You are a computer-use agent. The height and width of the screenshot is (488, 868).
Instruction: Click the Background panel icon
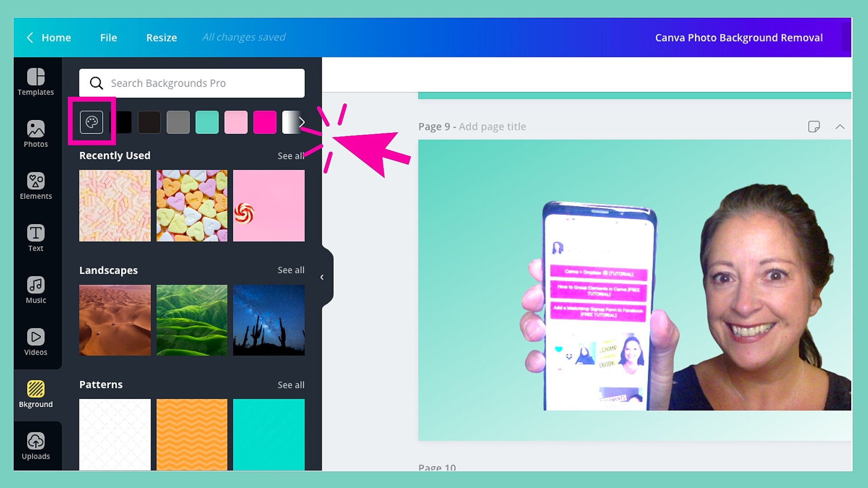(x=36, y=389)
